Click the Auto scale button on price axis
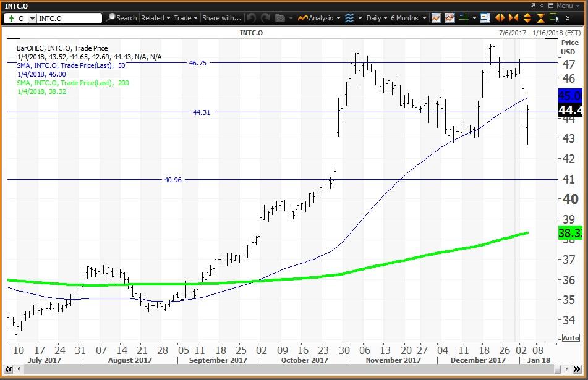 [x=571, y=337]
